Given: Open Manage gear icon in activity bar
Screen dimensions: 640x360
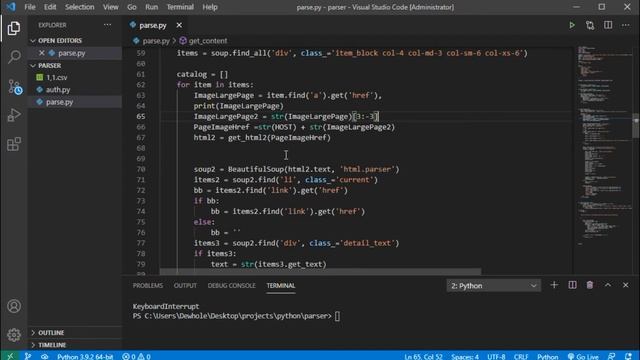Looking at the screenshot, I should 14,335.
